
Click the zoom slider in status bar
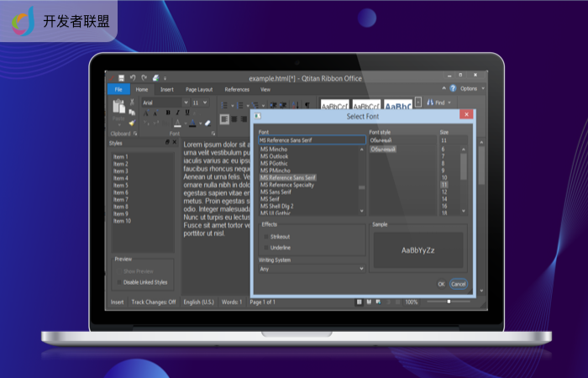click(x=449, y=302)
